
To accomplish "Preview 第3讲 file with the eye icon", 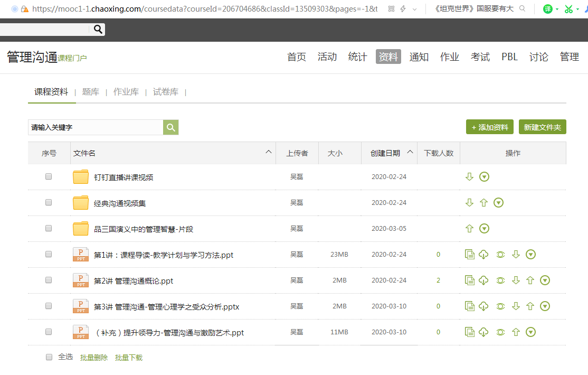I will coord(500,306).
